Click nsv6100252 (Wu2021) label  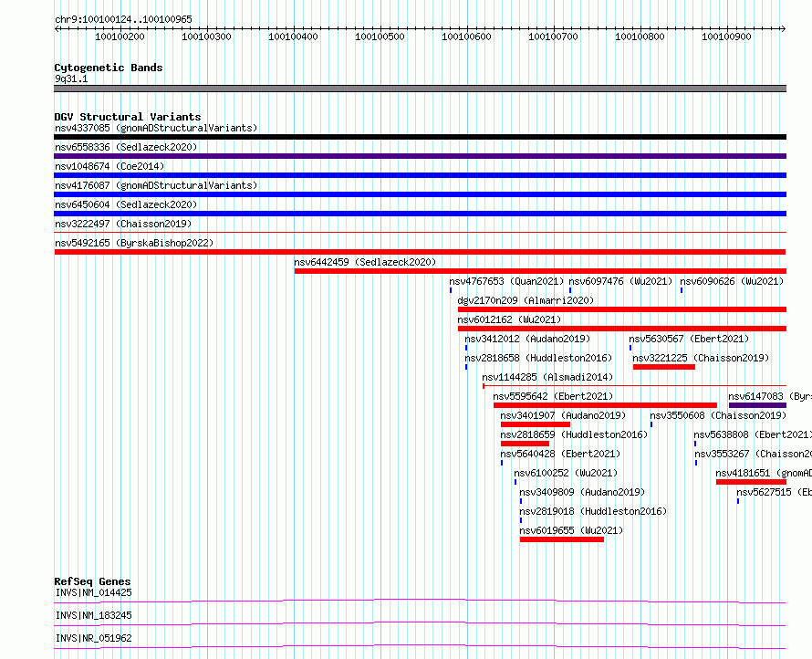(566, 473)
